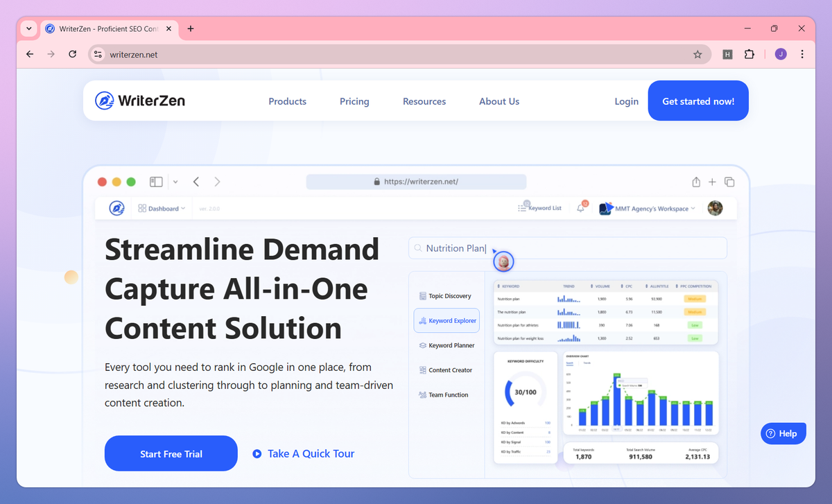Click the Take A Quick Tour link
The width and height of the screenshot is (832, 504).
(304, 453)
